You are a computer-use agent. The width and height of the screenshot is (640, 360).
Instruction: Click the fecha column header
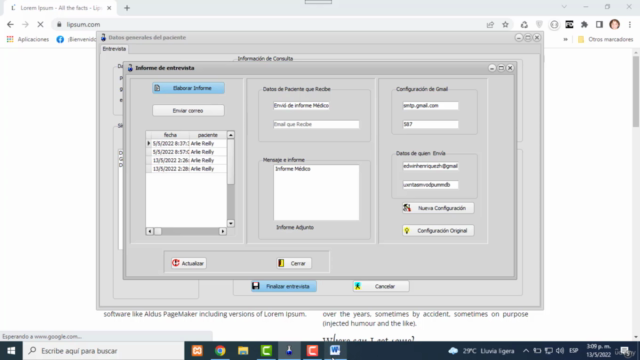click(x=170, y=135)
